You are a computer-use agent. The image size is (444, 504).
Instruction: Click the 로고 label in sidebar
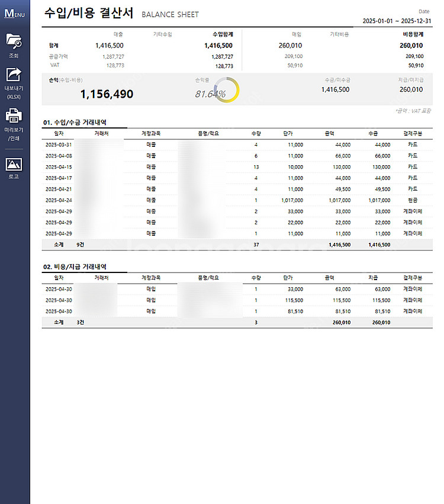(x=14, y=176)
